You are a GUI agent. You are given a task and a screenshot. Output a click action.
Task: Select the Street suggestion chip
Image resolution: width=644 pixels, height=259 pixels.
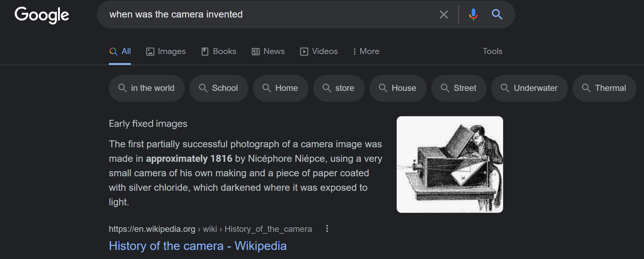click(x=459, y=88)
